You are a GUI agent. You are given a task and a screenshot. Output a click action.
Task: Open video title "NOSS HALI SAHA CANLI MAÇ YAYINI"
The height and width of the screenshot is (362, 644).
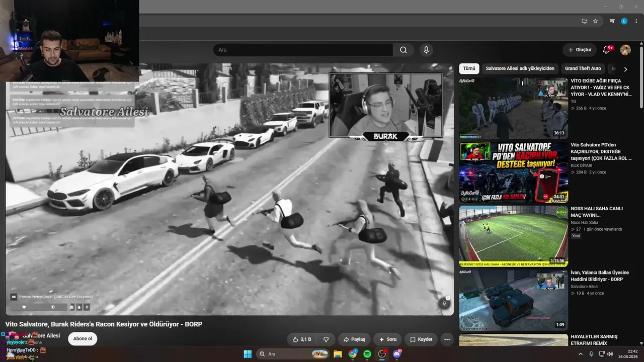click(597, 212)
